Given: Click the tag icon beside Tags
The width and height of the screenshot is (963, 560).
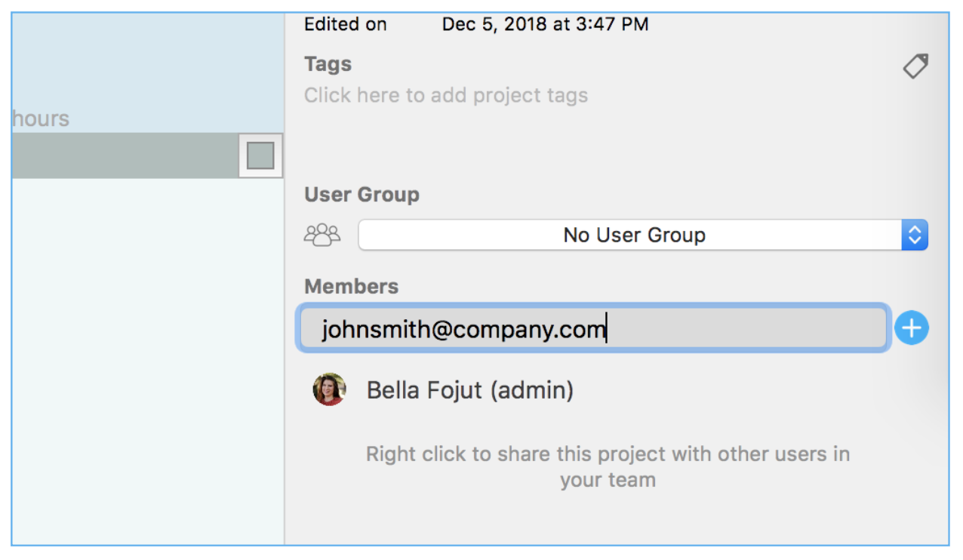Looking at the screenshot, I should (x=915, y=66).
